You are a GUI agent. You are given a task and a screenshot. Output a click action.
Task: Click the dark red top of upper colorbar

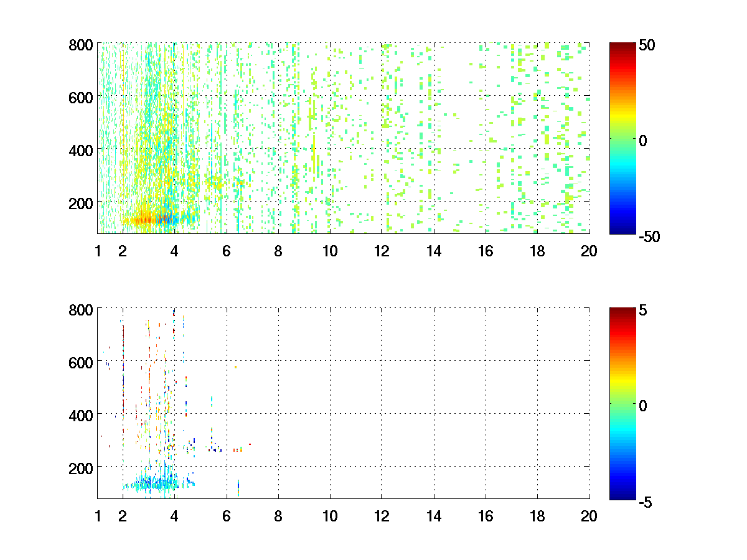tap(622, 46)
